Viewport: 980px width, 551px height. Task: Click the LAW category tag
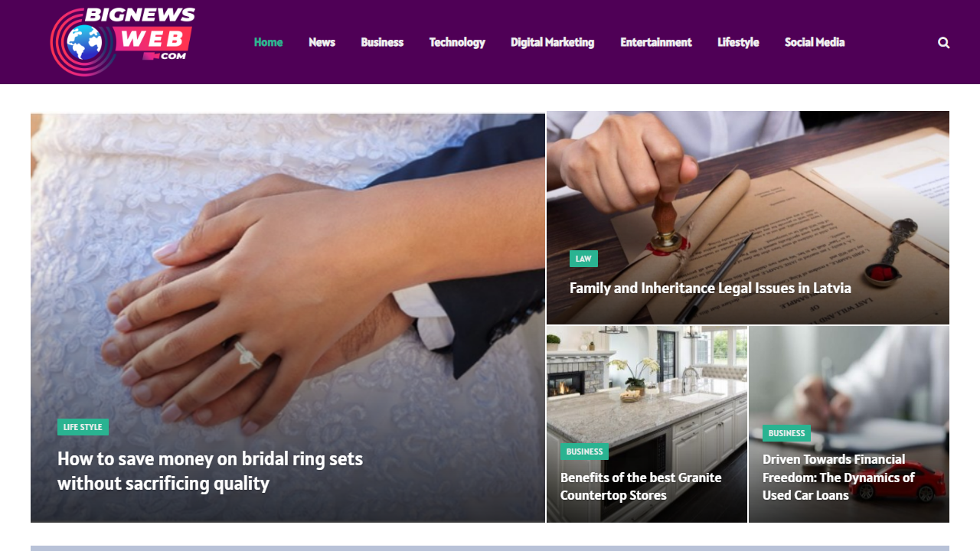coord(583,259)
